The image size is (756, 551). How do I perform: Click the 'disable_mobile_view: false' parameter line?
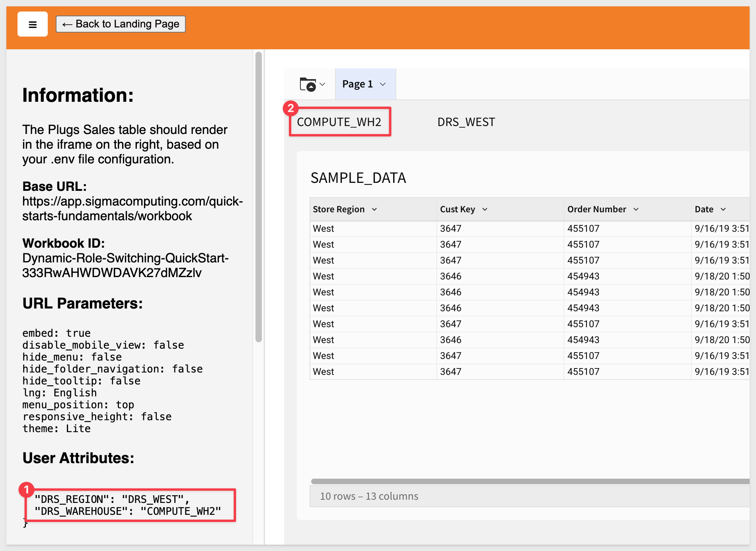(103, 345)
